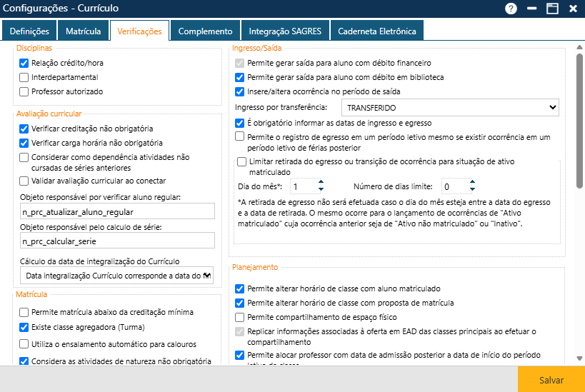Maximize the Configurações window
This screenshot has width=585, height=392.
(x=552, y=8)
